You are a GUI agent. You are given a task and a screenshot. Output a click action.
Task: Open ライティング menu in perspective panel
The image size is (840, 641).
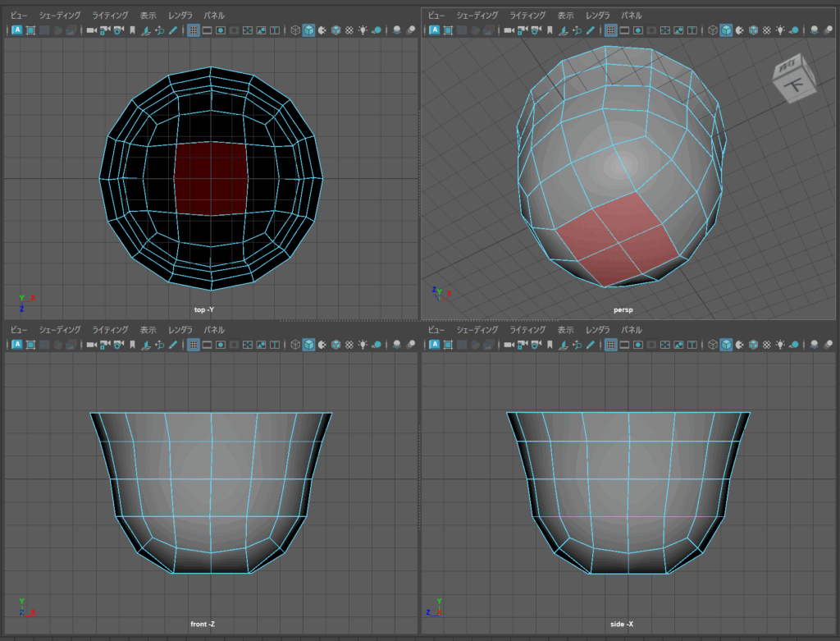pyautogui.click(x=527, y=16)
